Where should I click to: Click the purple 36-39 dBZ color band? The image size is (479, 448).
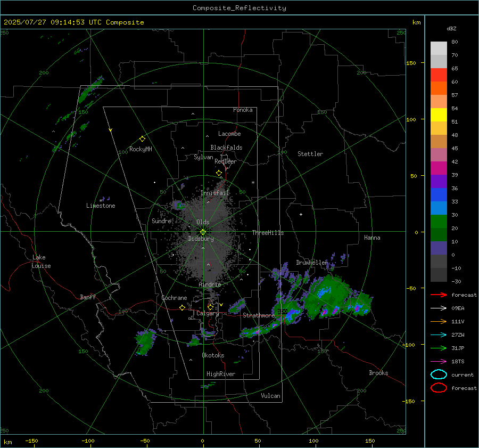pyautogui.click(x=439, y=181)
